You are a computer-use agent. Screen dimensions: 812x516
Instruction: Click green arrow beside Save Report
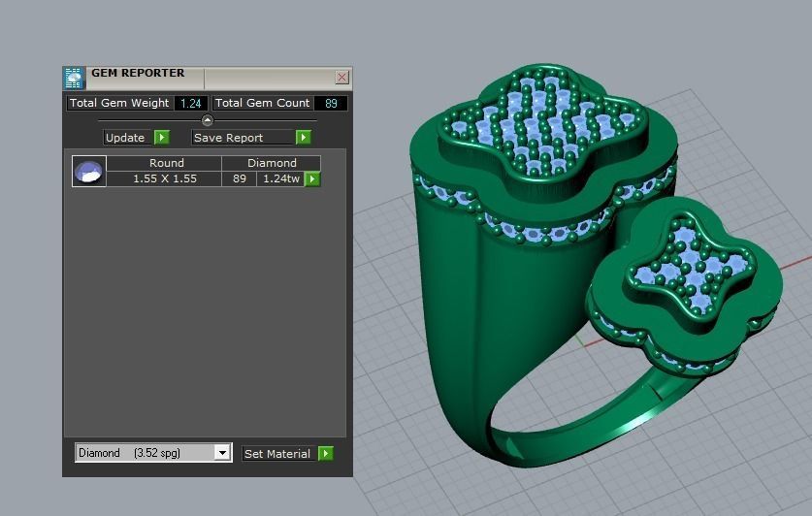[x=303, y=137]
